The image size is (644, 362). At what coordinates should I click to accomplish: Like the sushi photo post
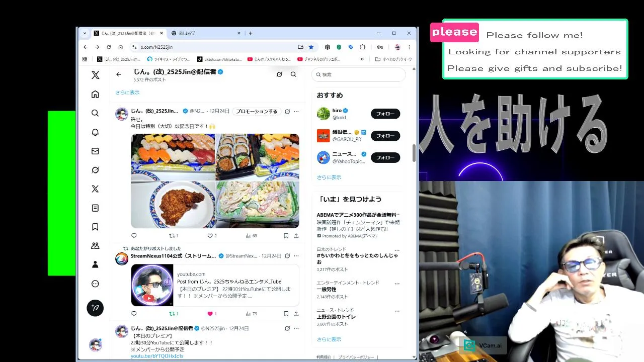(212, 235)
